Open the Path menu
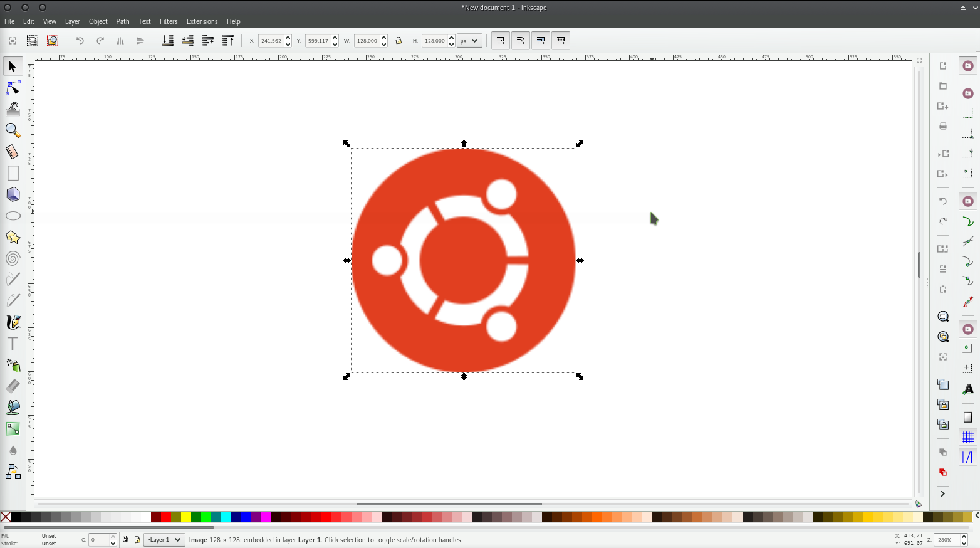Image resolution: width=980 pixels, height=548 pixels. coord(123,21)
